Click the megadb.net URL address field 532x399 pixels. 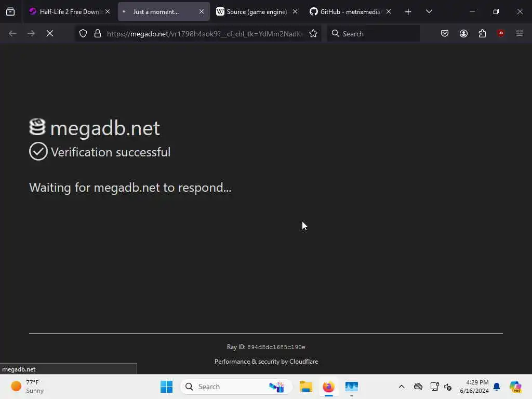click(205, 34)
